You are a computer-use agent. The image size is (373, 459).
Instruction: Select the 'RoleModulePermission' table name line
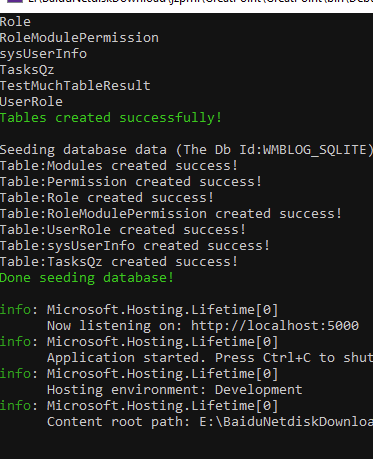[79, 38]
